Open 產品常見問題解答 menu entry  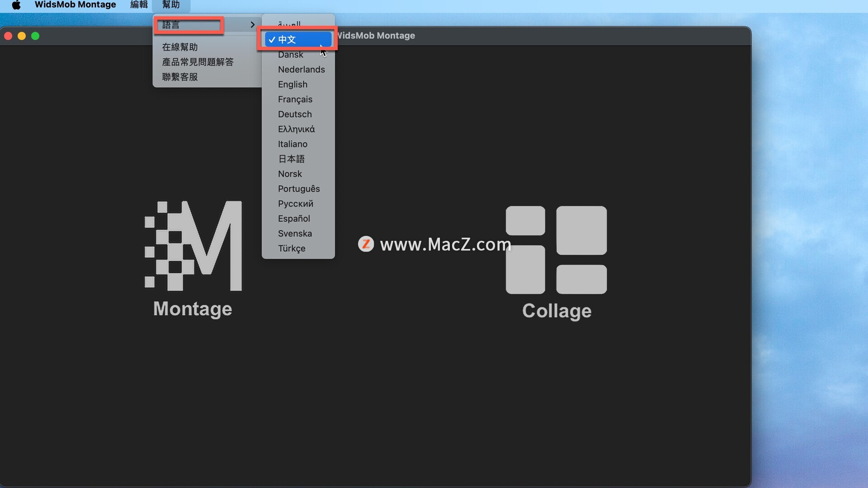coord(198,62)
